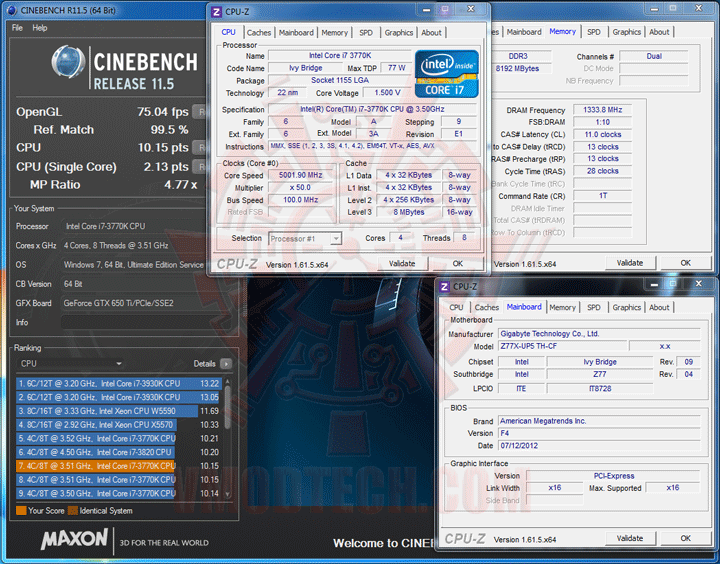Click the Intel Core i7 logo badge
This screenshot has height=564, width=720.
pos(446,74)
